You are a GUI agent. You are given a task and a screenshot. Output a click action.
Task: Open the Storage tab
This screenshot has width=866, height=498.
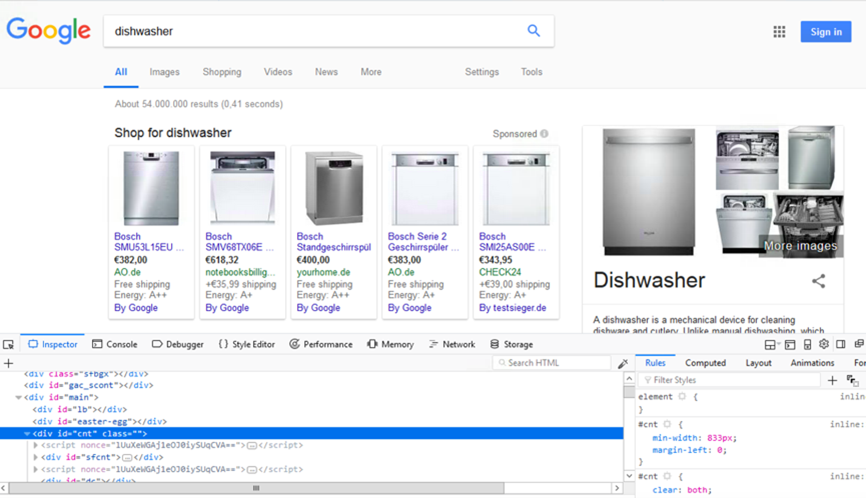click(x=511, y=345)
